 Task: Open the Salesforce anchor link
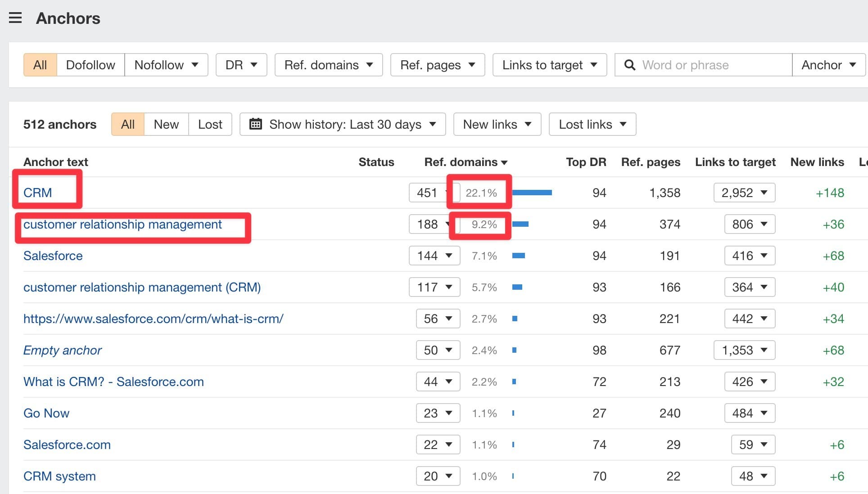53,256
